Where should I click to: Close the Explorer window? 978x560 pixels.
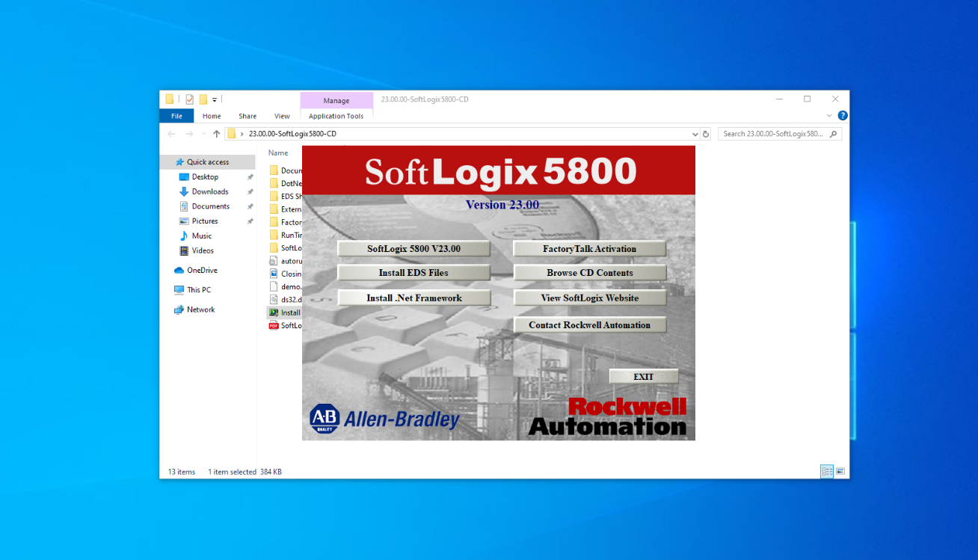(835, 99)
